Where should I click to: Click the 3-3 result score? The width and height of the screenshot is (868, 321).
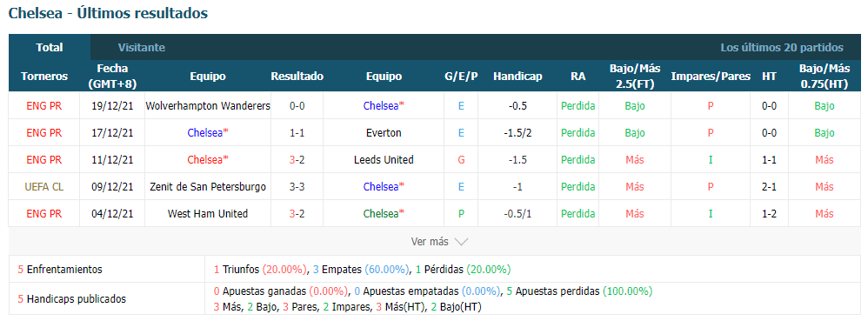click(297, 187)
